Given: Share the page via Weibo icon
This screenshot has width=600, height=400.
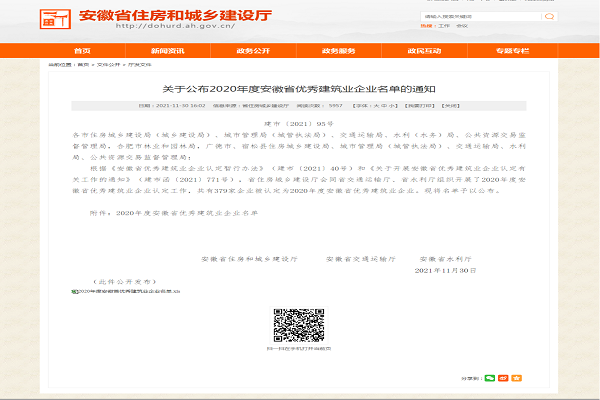Looking at the screenshot, I should 503,379.
